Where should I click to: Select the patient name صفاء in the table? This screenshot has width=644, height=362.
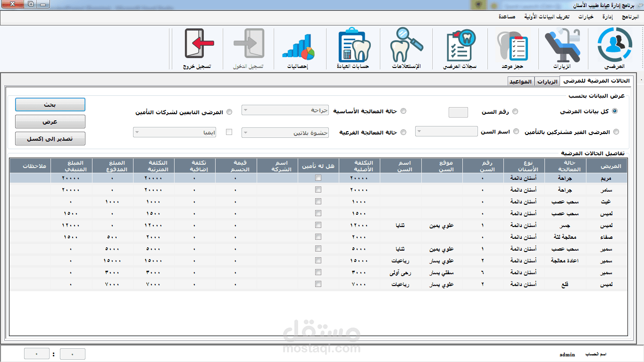607,237
